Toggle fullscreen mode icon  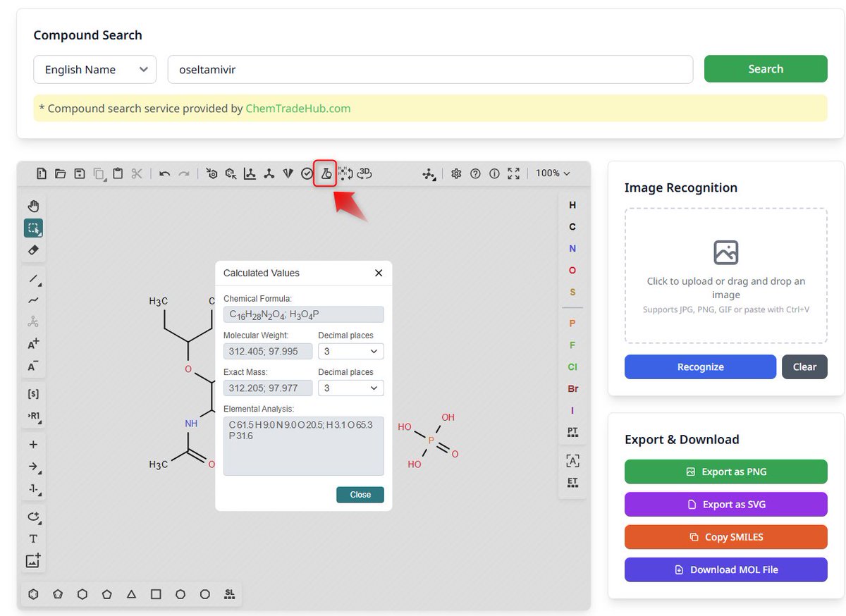tap(513, 173)
